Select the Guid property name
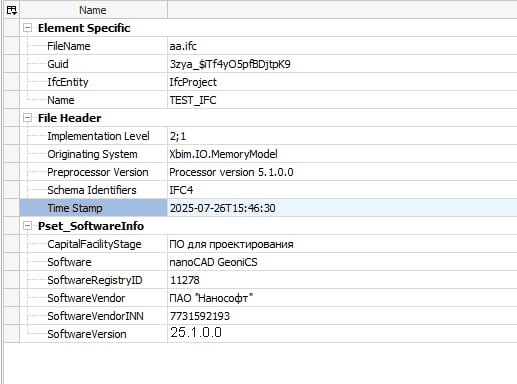 point(58,64)
